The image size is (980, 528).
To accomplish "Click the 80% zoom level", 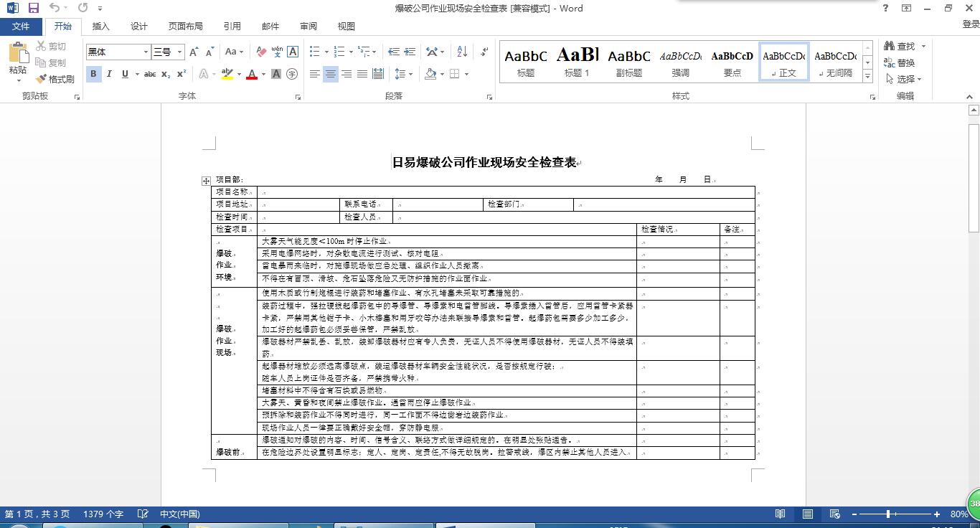I will point(959,514).
